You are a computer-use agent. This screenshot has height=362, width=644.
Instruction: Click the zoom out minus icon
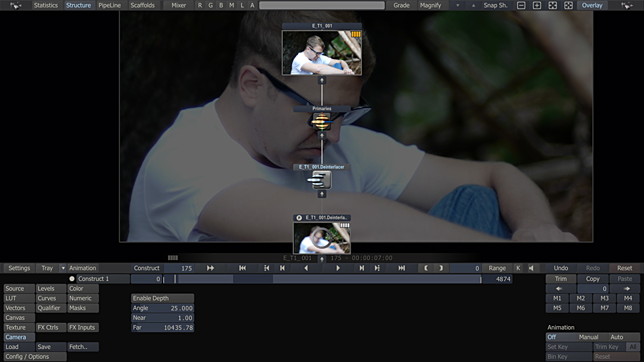tap(521, 5)
